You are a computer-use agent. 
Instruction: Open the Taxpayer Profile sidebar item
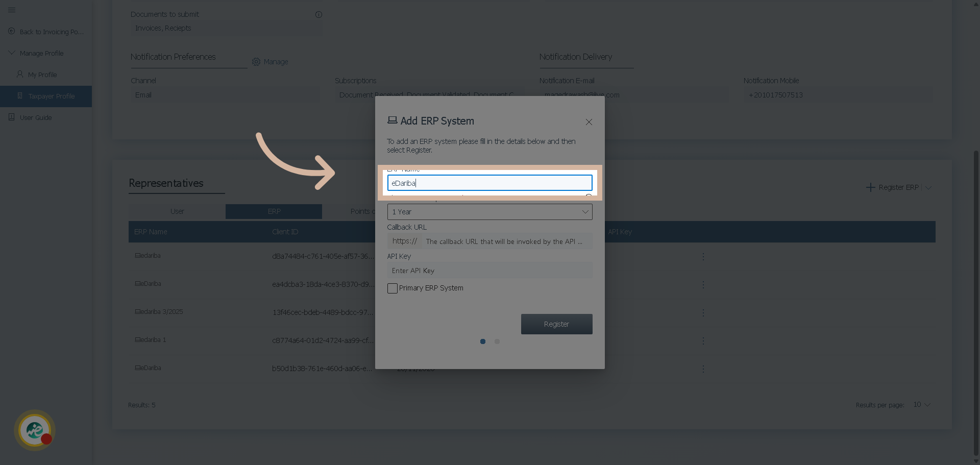(x=51, y=96)
